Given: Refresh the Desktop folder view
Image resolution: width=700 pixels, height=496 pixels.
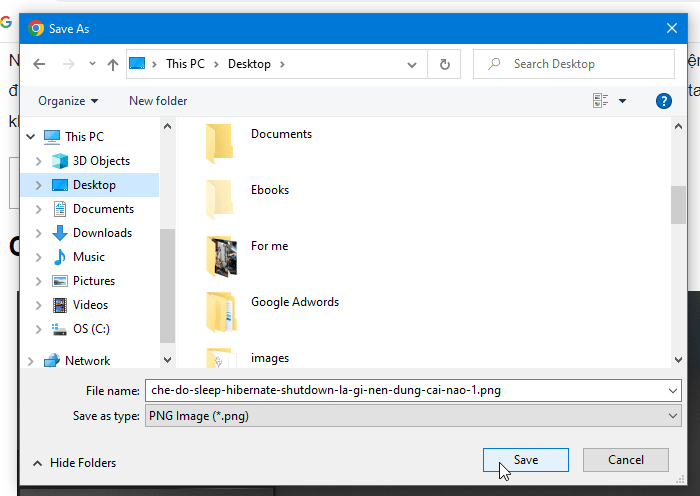Looking at the screenshot, I should tap(445, 65).
